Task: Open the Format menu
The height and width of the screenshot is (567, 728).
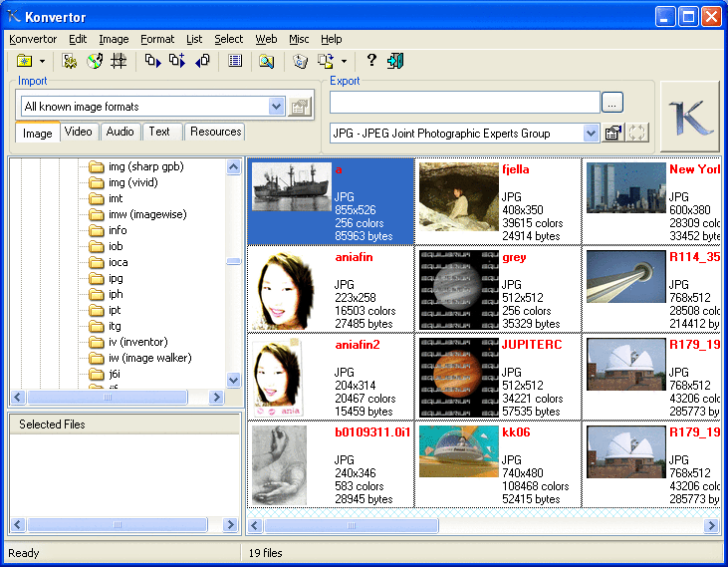Action: click(x=157, y=39)
